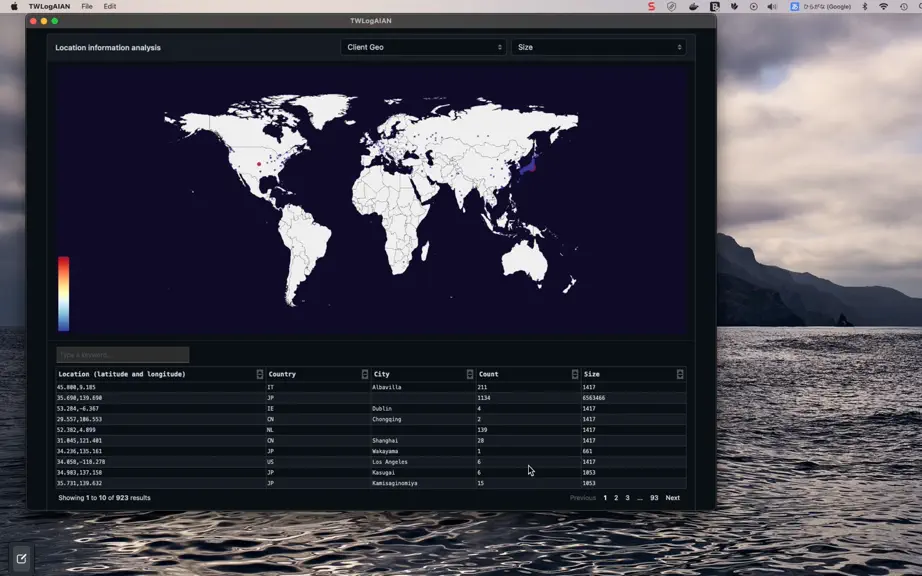Sort by the Location column sort icon

[x=259, y=374]
